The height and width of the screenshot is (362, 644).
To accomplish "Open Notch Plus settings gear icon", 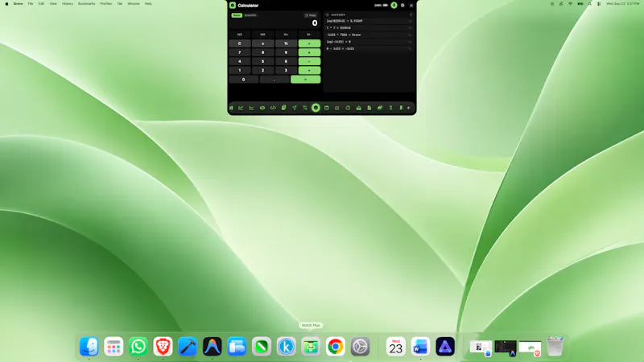I will (402, 6).
